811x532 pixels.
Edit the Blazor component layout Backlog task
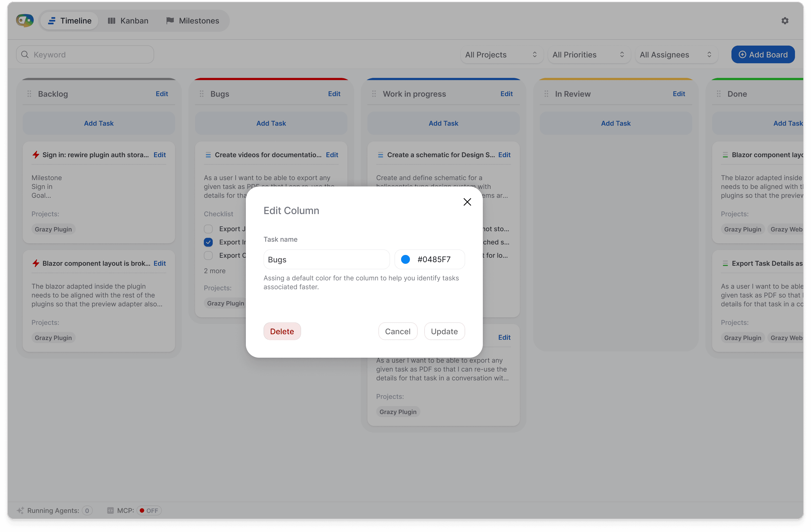(159, 264)
